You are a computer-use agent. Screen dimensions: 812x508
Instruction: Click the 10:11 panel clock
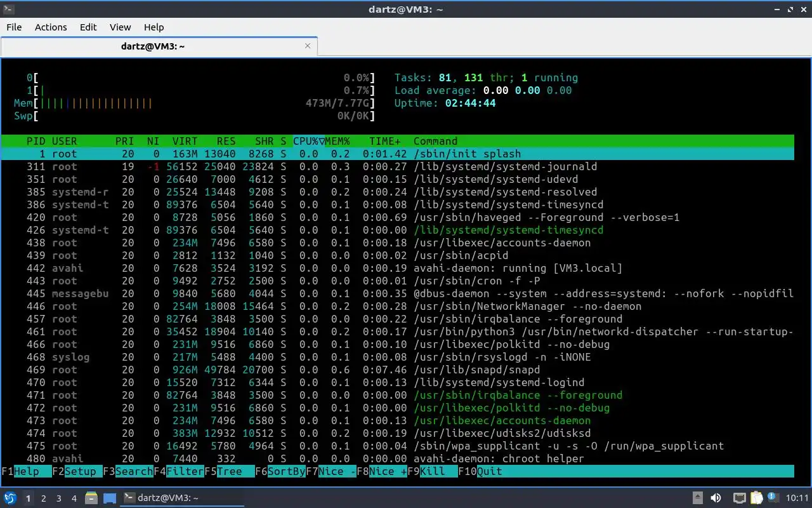tap(798, 498)
